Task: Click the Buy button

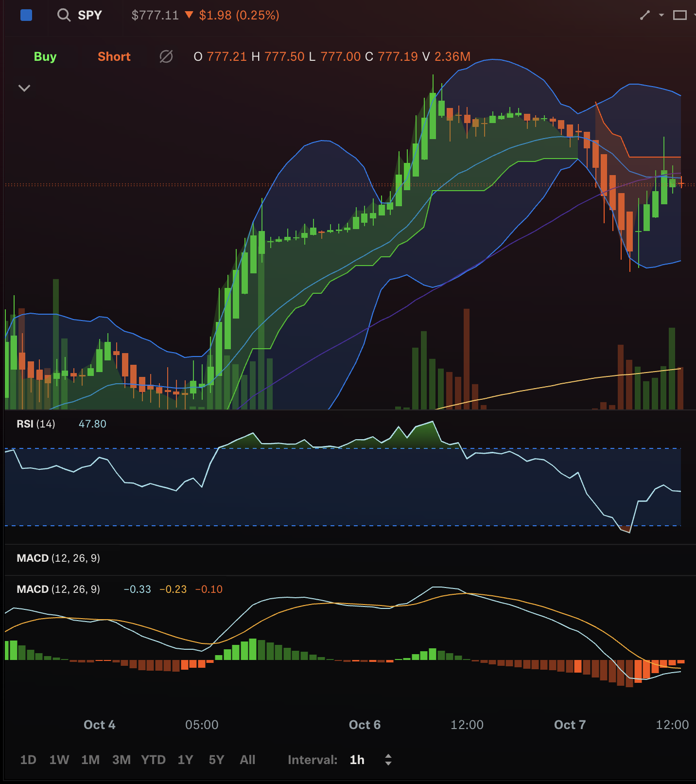Action: click(45, 56)
